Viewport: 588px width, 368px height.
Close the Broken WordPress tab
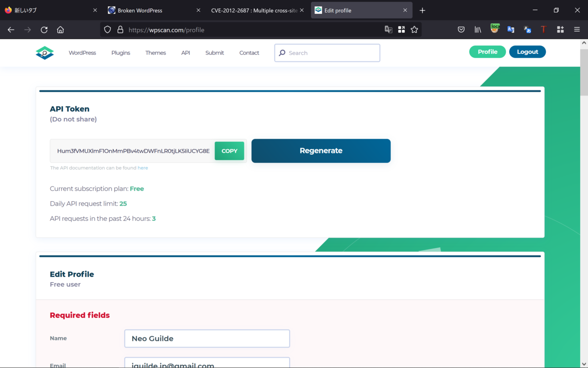click(x=198, y=10)
